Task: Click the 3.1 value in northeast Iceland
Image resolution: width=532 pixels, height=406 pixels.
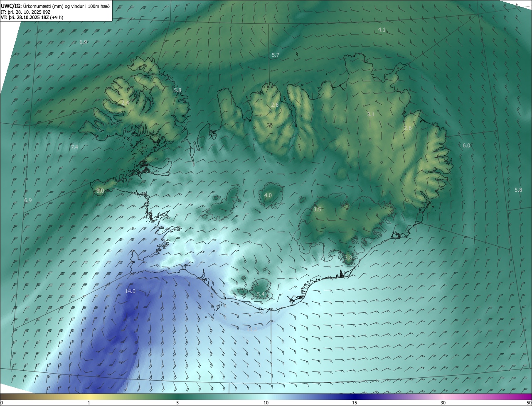Action: coord(371,115)
